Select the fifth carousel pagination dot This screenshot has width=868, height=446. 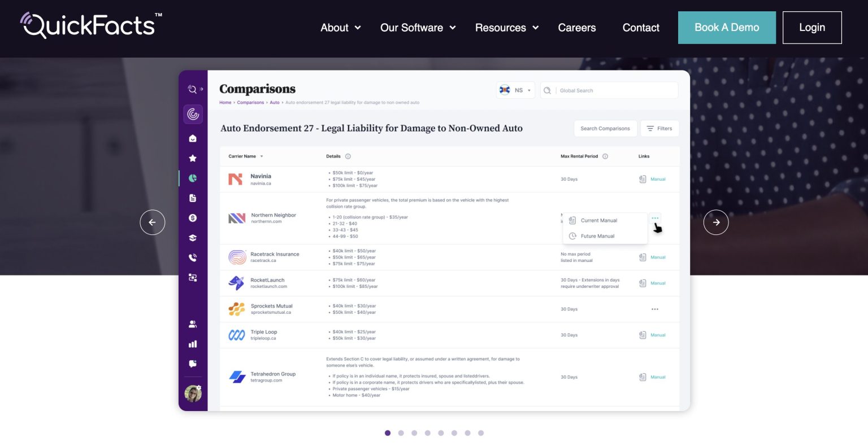[441, 433]
